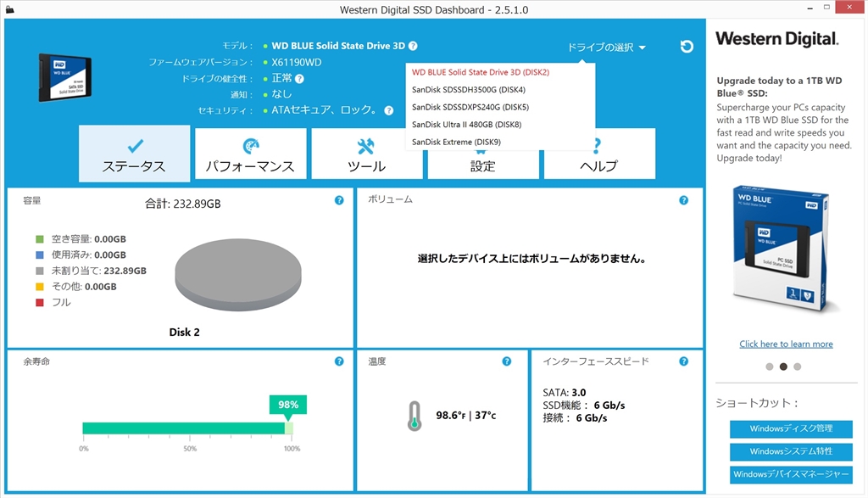868x498 pixels.
Task: Click the WD Blue box product image
Action: click(x=782, y=249)
